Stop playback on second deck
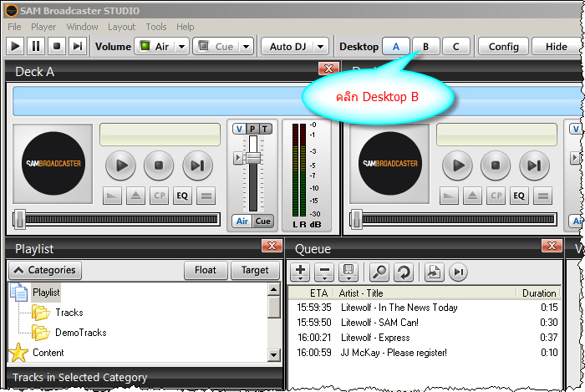 pyautogui.click(x=496, y=165)
